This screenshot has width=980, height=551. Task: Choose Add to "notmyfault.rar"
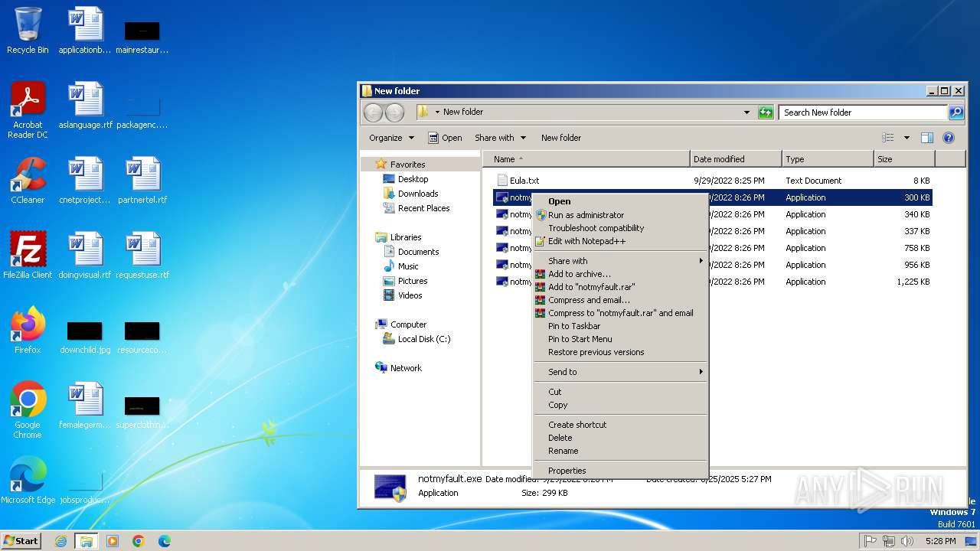coord(620,287)
